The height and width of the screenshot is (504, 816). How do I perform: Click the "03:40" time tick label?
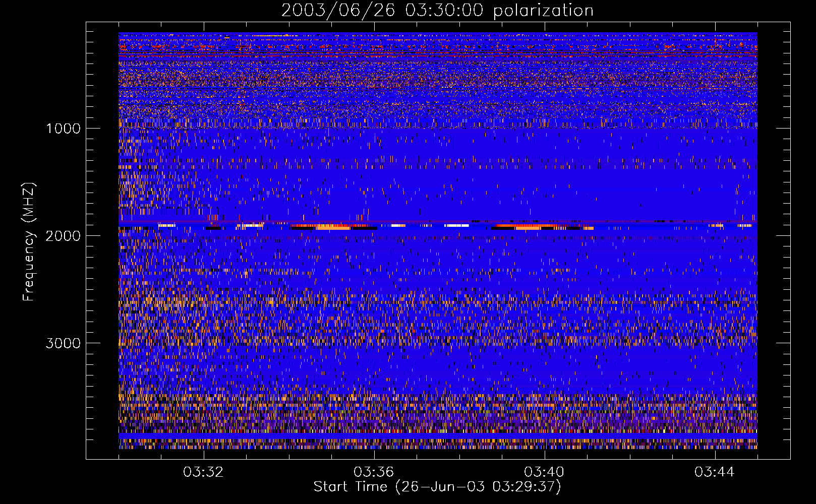tap(544, 472)
